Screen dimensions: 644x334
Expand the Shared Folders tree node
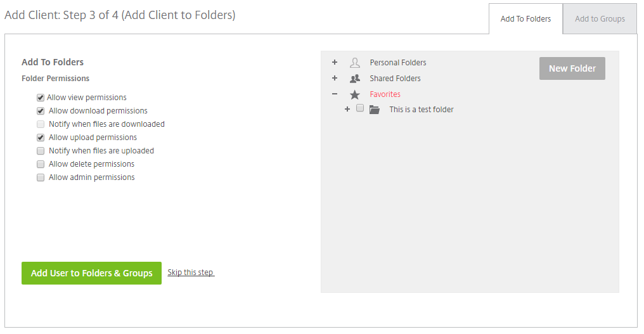tap(335, 78)
